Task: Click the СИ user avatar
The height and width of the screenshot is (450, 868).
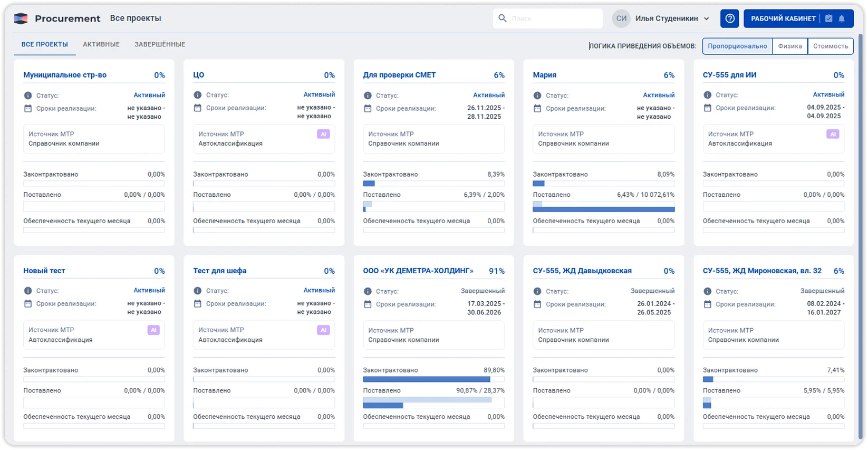Action: [x=621, y=18]
